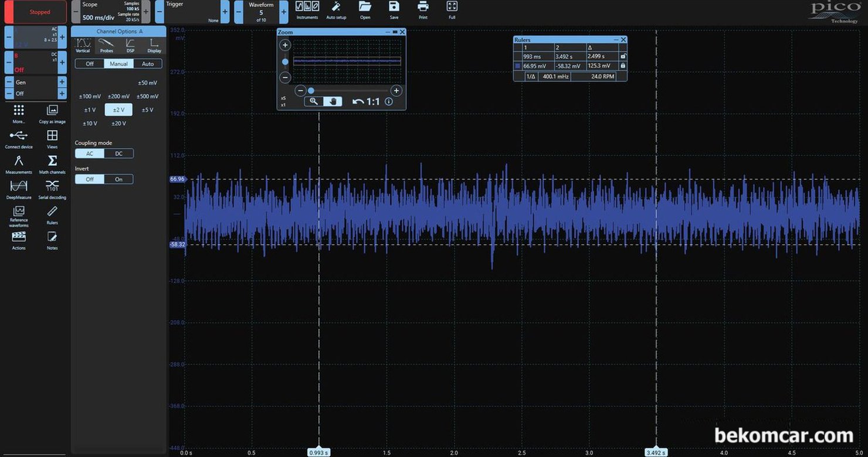The image size is (868, 457).
Task: Open signal generator Gen settings
Action: [x=35, y=83]
